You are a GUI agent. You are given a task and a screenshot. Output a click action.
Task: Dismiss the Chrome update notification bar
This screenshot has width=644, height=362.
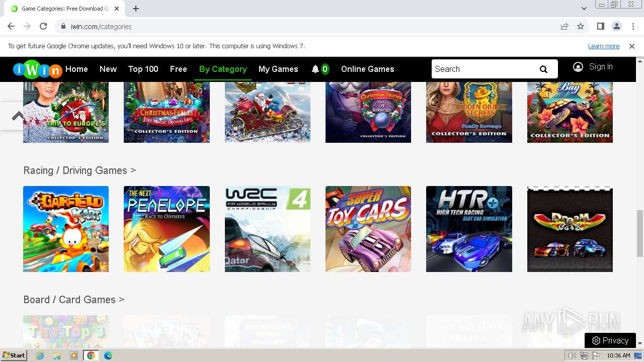pyautogui.click(x=632, y=46)
